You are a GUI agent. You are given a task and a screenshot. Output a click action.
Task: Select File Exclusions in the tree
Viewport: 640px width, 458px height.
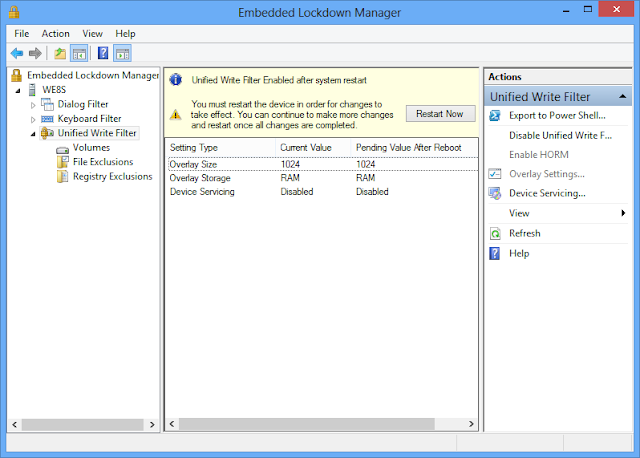coord(103,162)
